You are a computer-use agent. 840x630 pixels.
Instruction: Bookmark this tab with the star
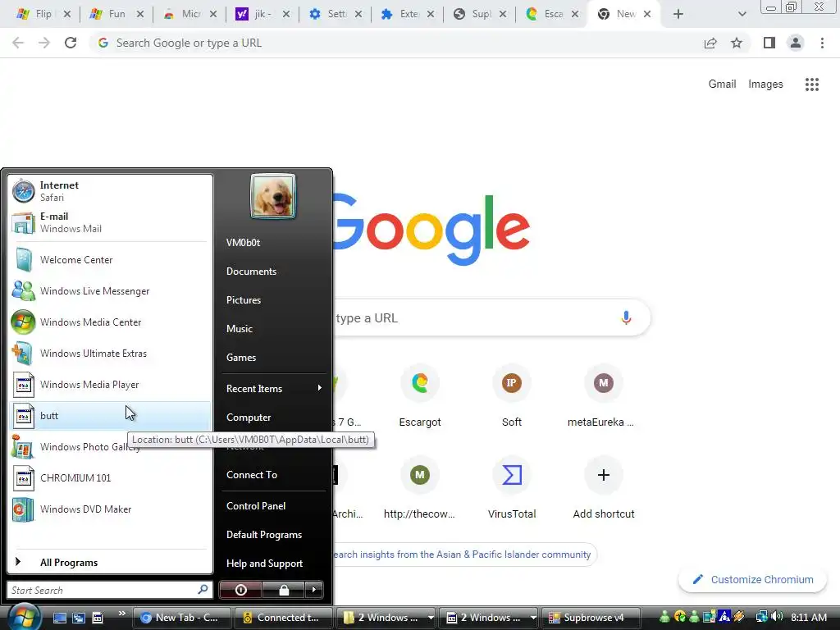pyautogui.click(x=737, y=43)
